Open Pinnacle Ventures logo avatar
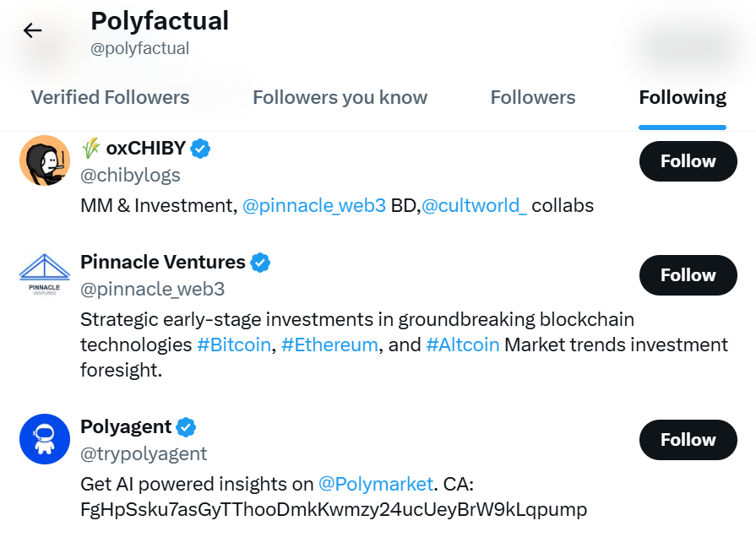This screenshot has height=548, width=756. pos(45,274)
